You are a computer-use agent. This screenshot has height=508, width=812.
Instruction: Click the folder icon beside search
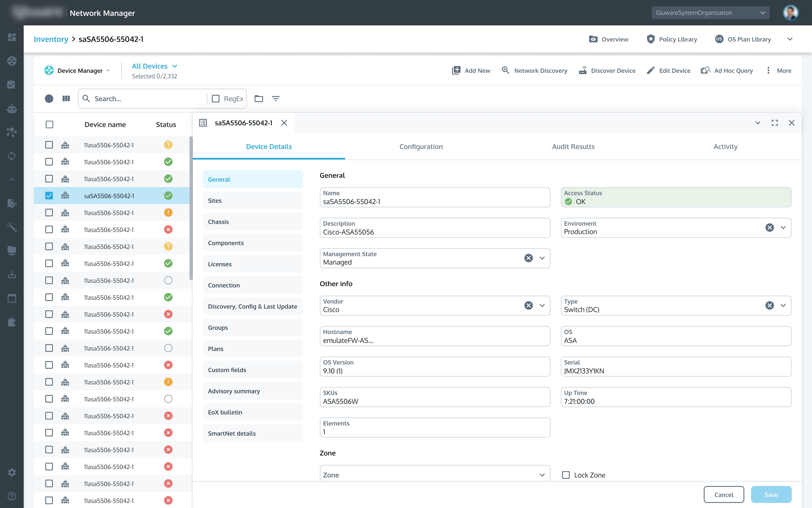(x=259, y=98)
